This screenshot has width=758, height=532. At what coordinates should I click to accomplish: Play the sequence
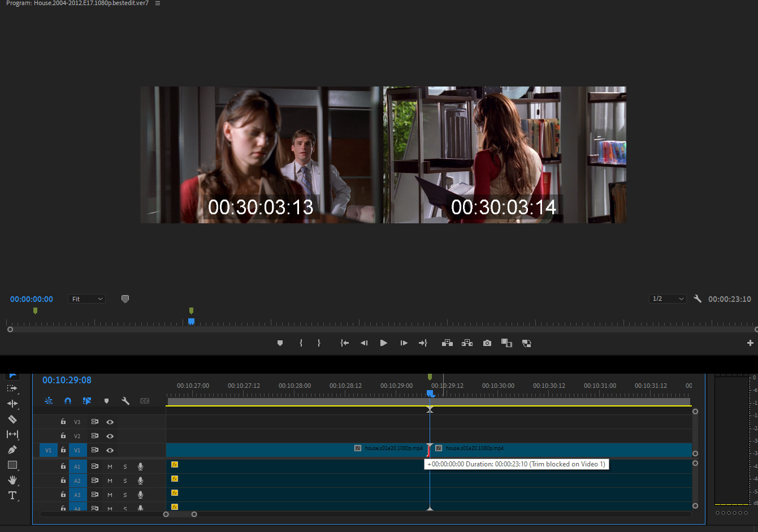pyautogui.click(x=384, y=343)
